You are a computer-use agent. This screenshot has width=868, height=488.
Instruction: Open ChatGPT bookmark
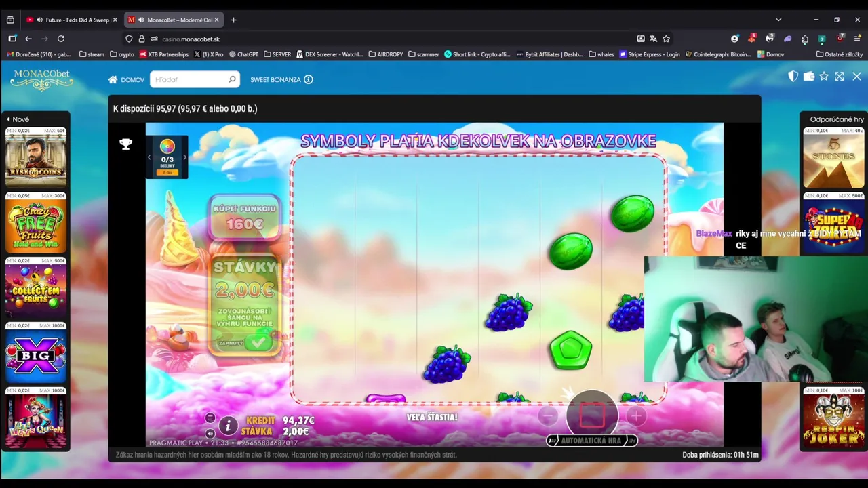[x=244, y=54]
